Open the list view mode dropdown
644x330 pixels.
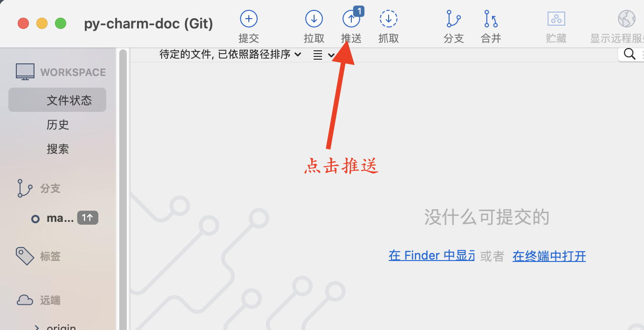[324, 55]
